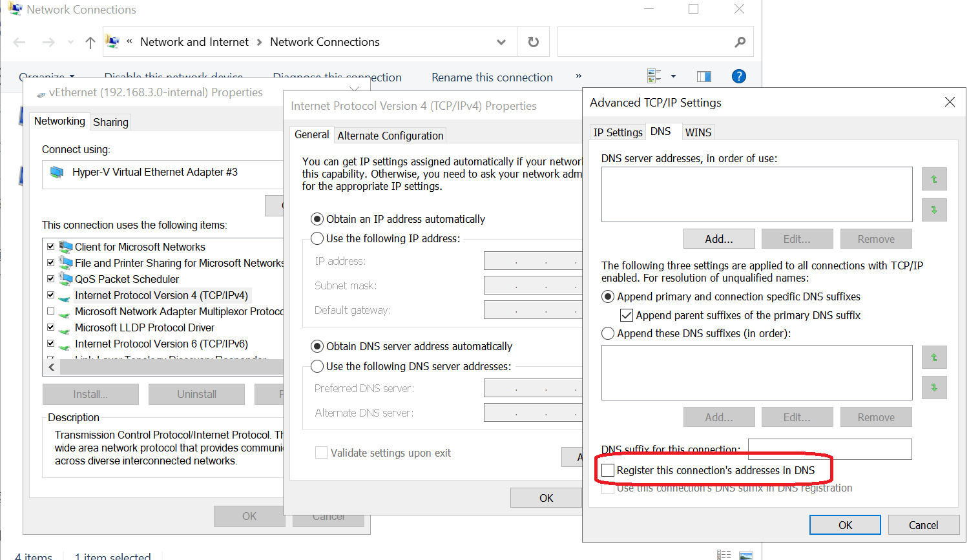Expand hidden breadcrumb locations chevron
Screen dimensions: 969x560
[129, 41]
